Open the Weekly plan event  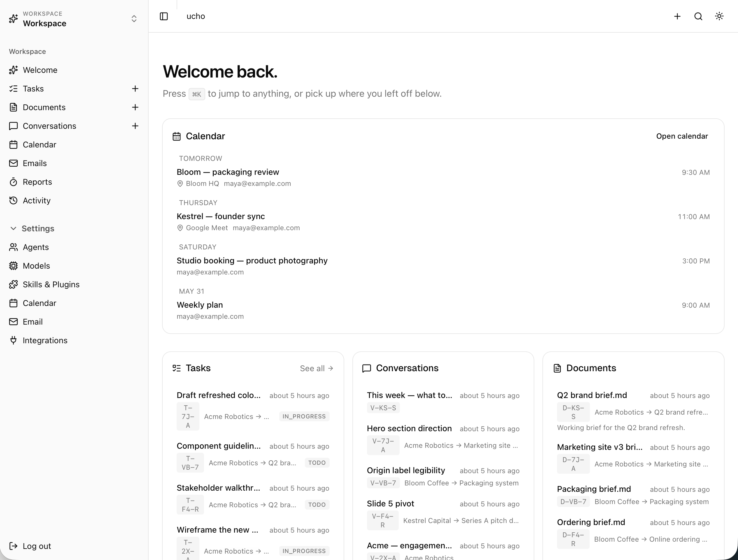pyautogui.click(x=443, y=311)
